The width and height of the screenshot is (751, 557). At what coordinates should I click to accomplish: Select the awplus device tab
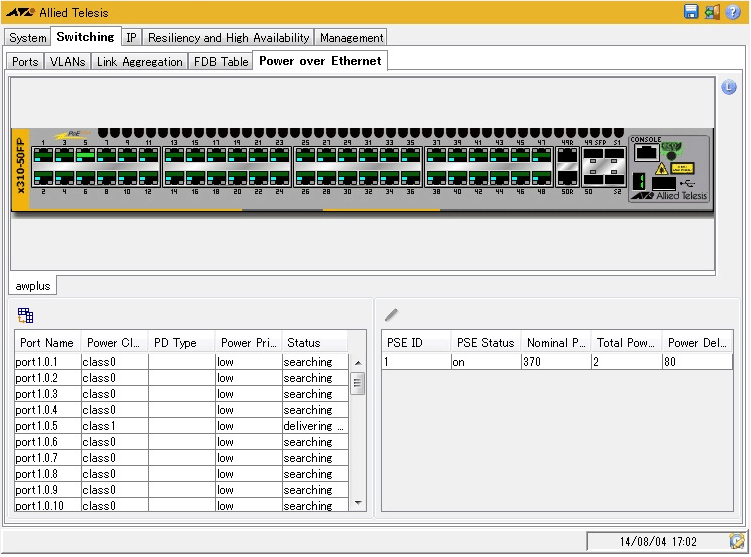(33, 286)
